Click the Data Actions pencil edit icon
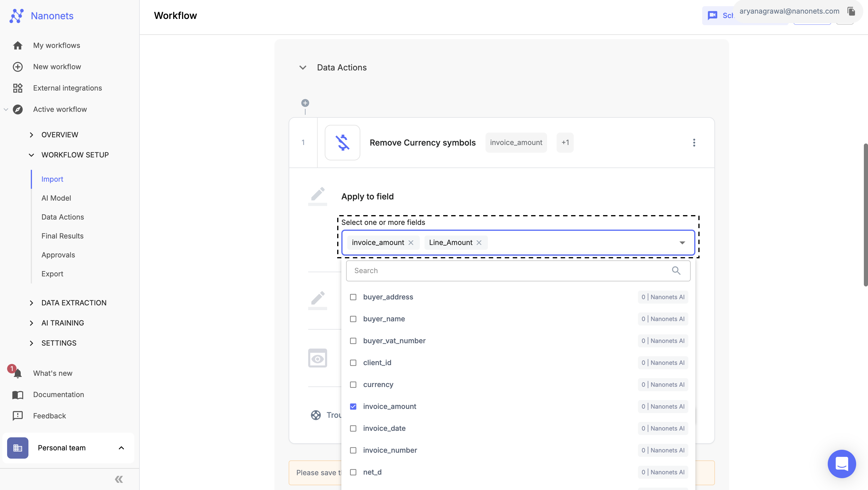This screenshot has height=490, width=868. (x=318, y=196)
